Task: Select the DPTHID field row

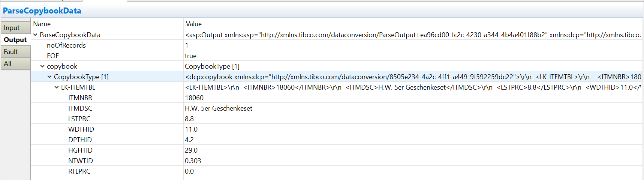Action: [x=337, y=140]
